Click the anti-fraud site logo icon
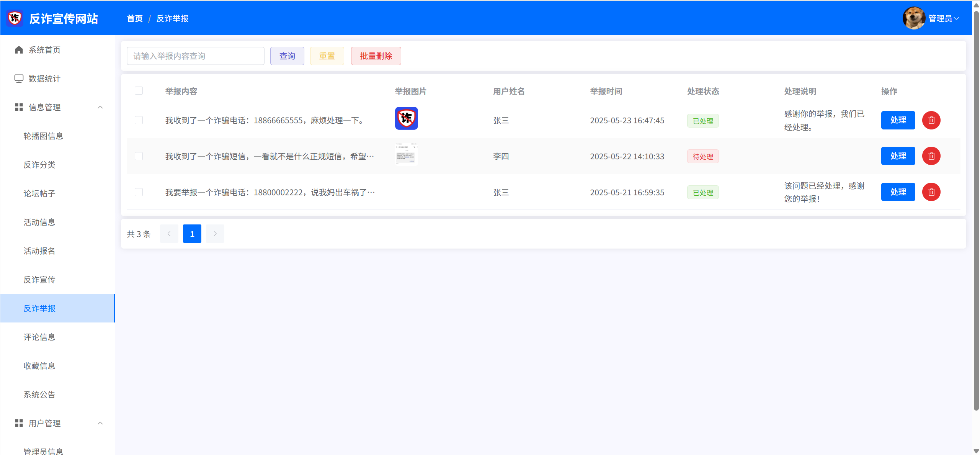 (15, 18)
